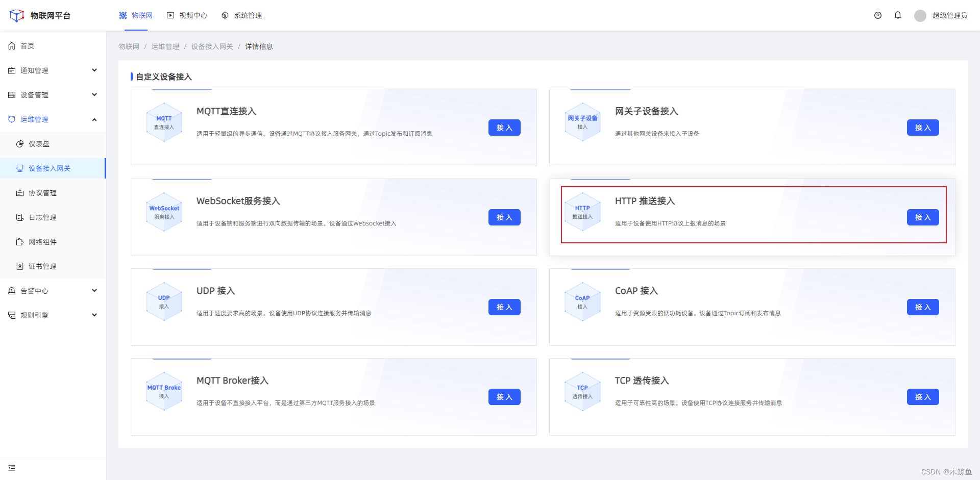
Task: Click the UDP 接入 card title
Action: [216, 291]
